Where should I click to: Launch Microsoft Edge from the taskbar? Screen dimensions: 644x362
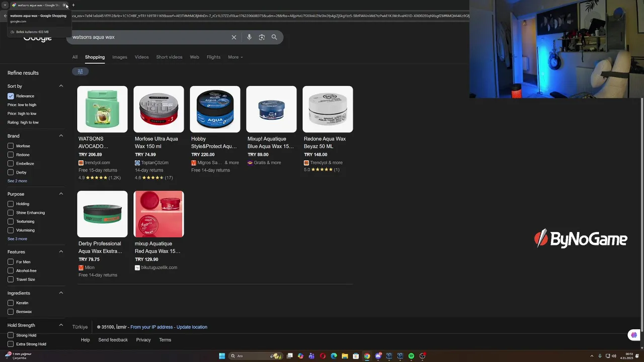(x=334, y=356)
